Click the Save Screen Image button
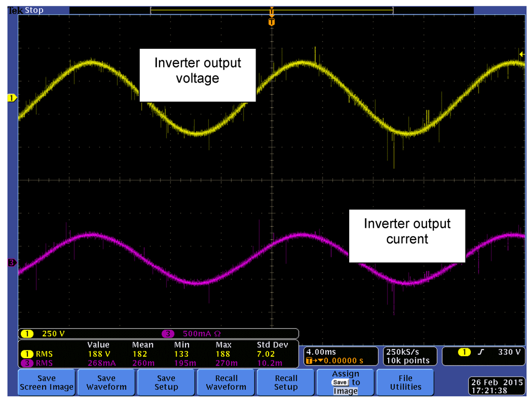 click(46, 383)
